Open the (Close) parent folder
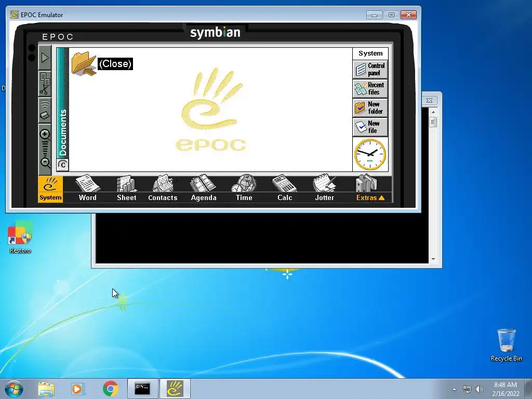The height and width of the screenshot is (399, 532). [x=102, y=63]
